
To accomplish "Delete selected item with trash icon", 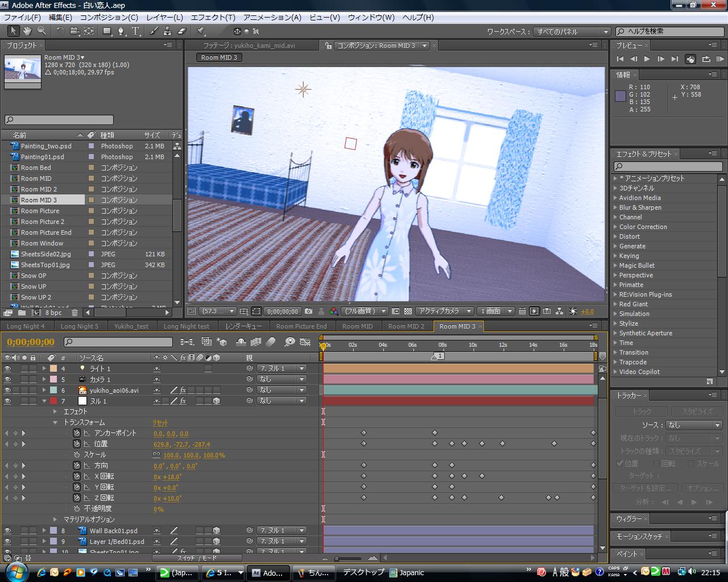I will tap(75, 312).
